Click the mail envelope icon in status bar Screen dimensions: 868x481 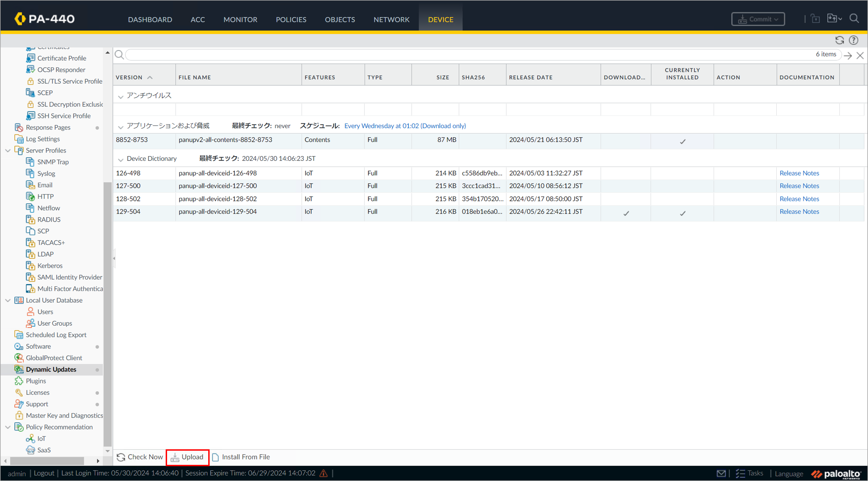(x=721, y=473)
